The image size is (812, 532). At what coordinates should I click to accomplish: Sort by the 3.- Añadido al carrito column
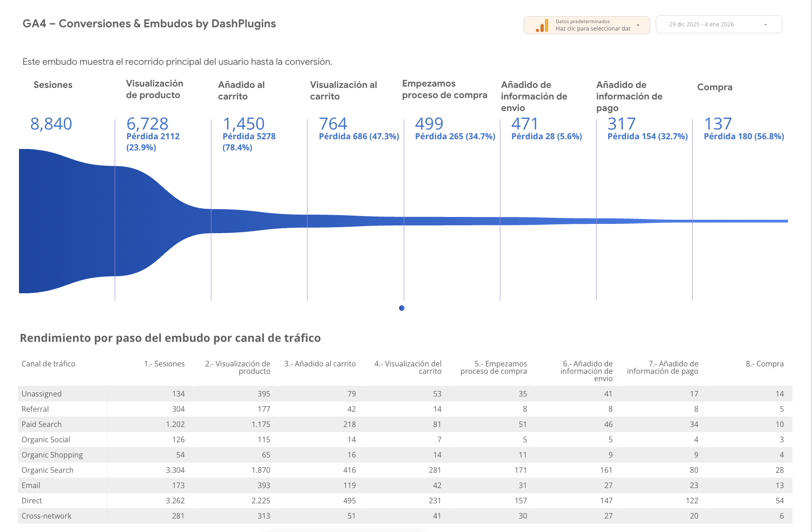pos(320,364)
